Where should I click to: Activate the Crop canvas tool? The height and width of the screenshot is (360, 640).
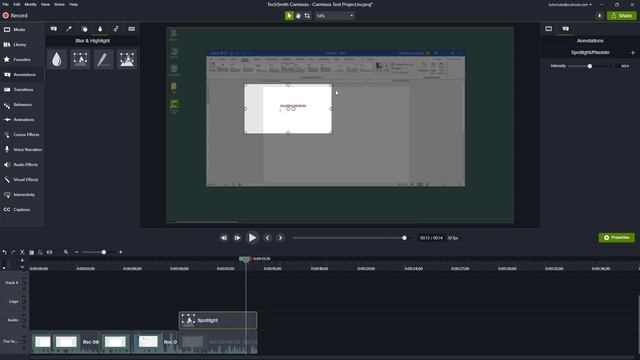pyautogui.click(x=307, y=16)
